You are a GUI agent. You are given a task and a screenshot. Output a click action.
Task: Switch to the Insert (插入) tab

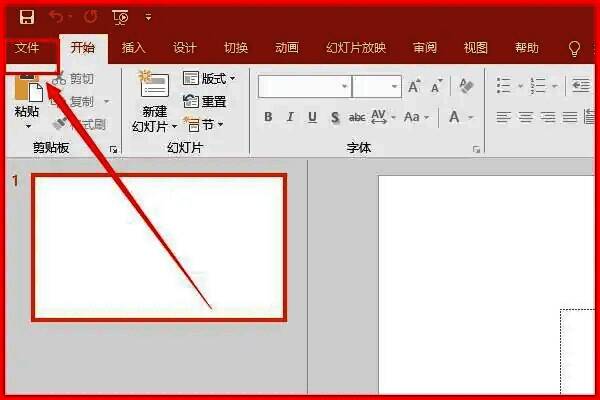[133, 48]
